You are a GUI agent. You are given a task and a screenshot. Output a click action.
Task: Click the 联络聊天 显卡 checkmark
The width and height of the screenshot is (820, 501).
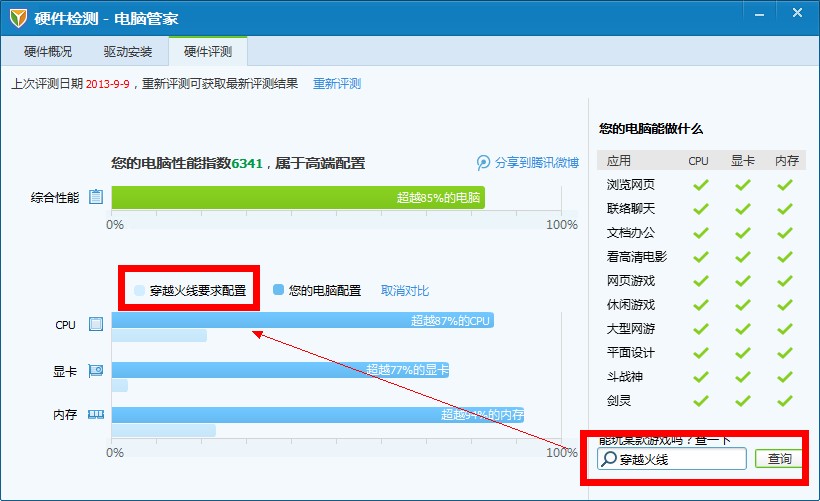743,209
